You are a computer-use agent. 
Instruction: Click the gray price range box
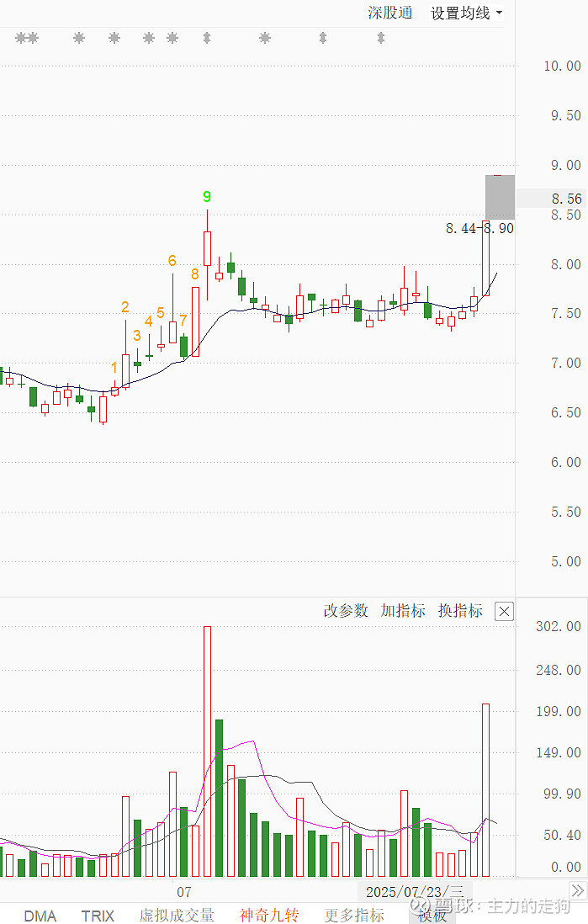point(500,198)
